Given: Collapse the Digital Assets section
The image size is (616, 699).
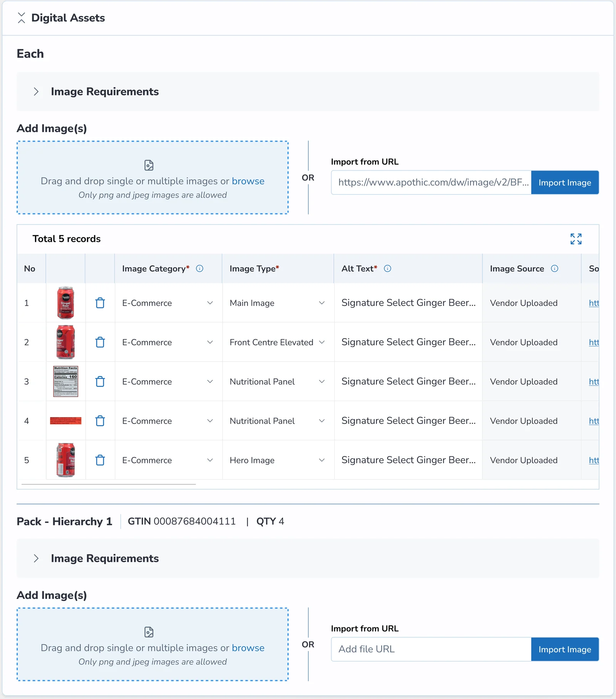Looking at the screenshot, I should point(22,18).
